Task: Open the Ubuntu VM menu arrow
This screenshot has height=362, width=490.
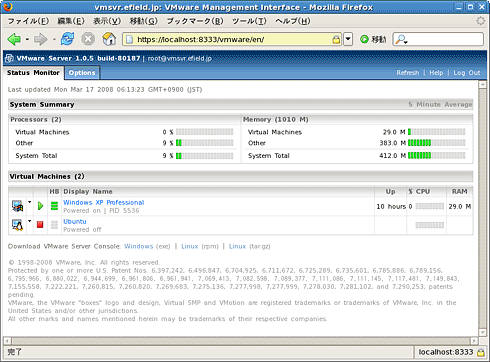Action: coord(30,221)
